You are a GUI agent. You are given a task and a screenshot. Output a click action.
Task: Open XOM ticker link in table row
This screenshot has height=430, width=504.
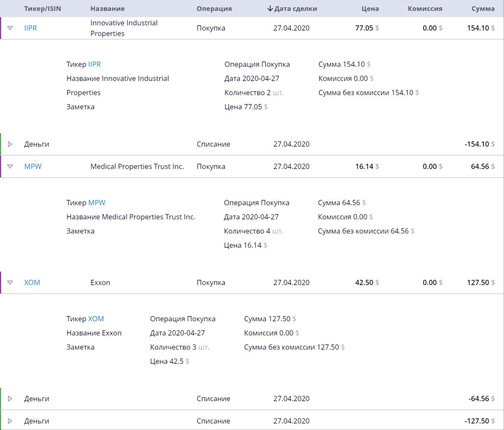pyautogui.click(x=32, y=283)
